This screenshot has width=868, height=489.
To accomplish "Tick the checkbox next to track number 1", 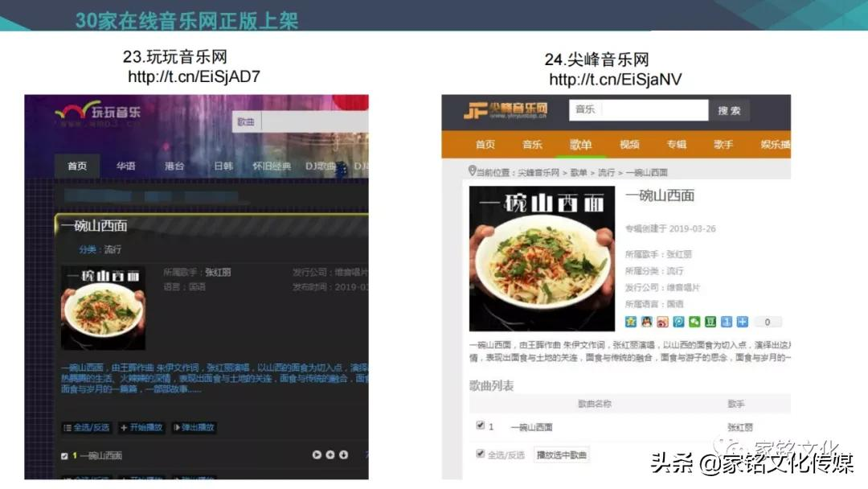I will 480,425.
